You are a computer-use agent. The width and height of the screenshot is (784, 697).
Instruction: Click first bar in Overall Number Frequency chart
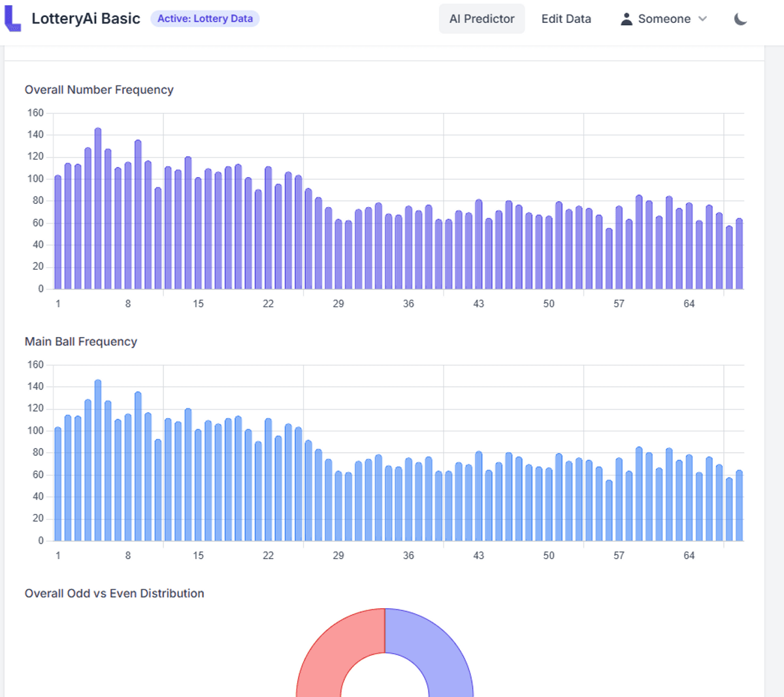coord(57,232)
